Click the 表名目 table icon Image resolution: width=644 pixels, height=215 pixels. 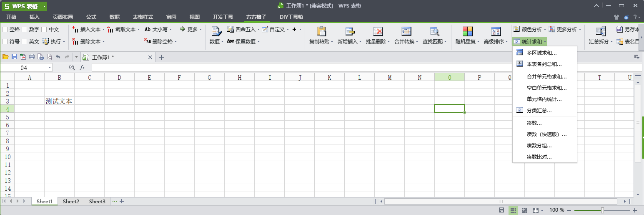tap(619, 41)
